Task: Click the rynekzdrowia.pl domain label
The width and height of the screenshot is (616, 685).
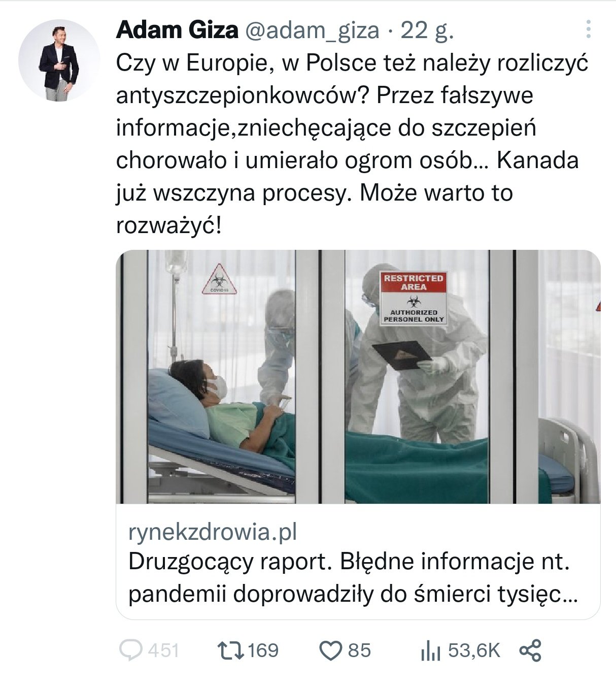Action: click(213, 532)
